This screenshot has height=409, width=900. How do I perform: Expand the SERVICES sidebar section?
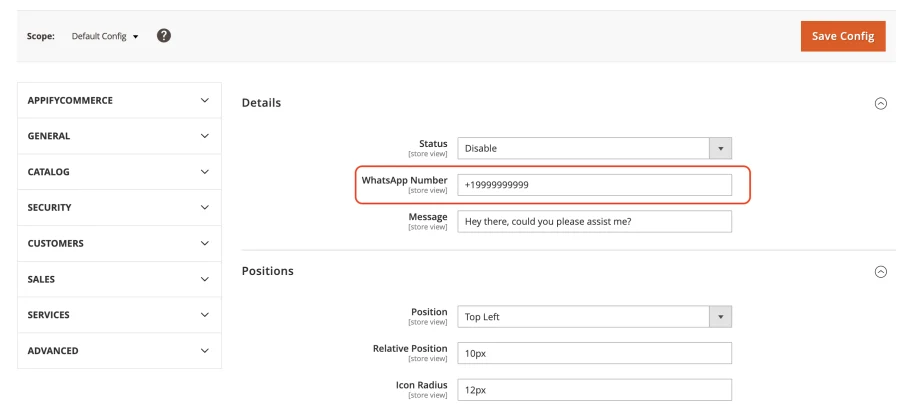tap(119, 315)
